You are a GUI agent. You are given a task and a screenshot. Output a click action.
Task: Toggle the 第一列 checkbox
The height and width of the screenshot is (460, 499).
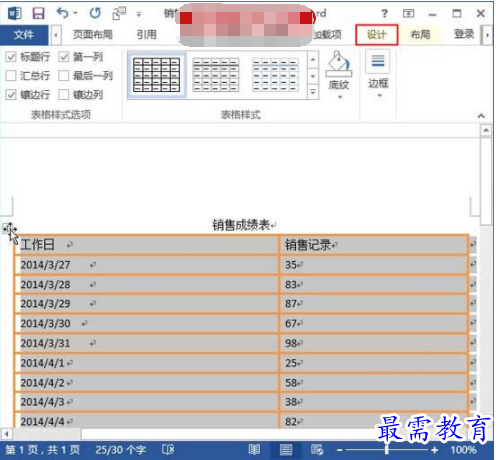pos(63,57)
